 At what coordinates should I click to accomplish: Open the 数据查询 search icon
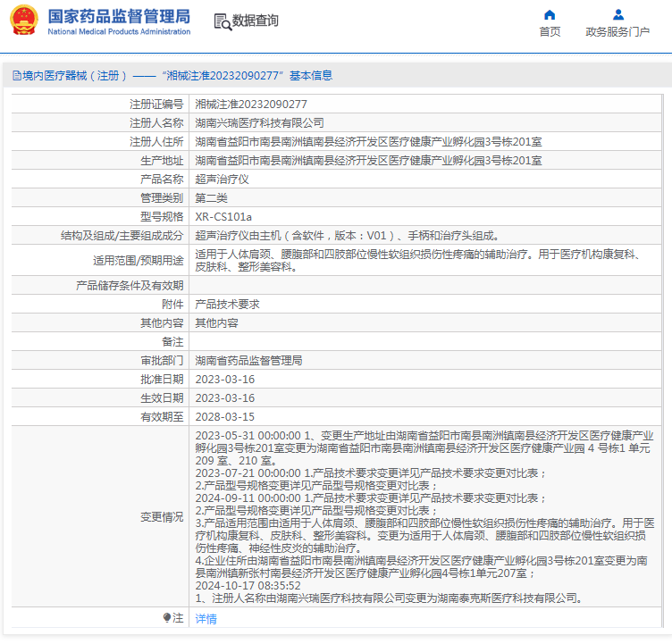(223, 21)
